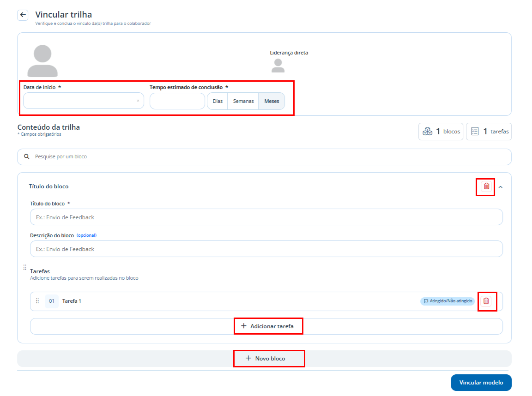The height and width of the screenshot is (396, 532).
Task: Click the back arrow beside Vincular trilha
Action: click(x=23, y=15)
